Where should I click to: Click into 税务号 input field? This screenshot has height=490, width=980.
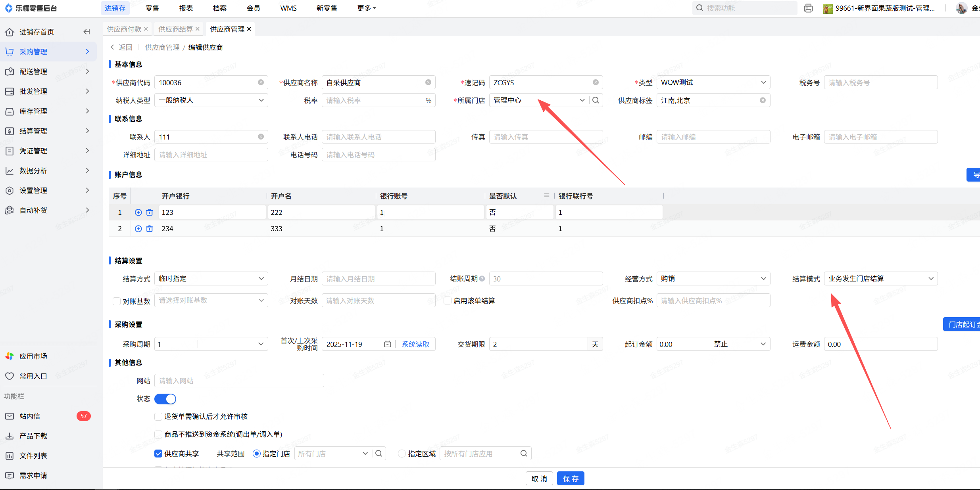click(x=880, y=82)
